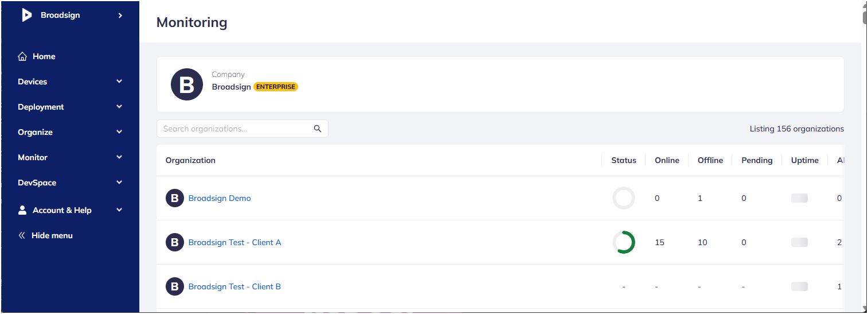Click the Broadsign company avatar B
This screenshot has width=868, height=314.
[x=187, y=84]
